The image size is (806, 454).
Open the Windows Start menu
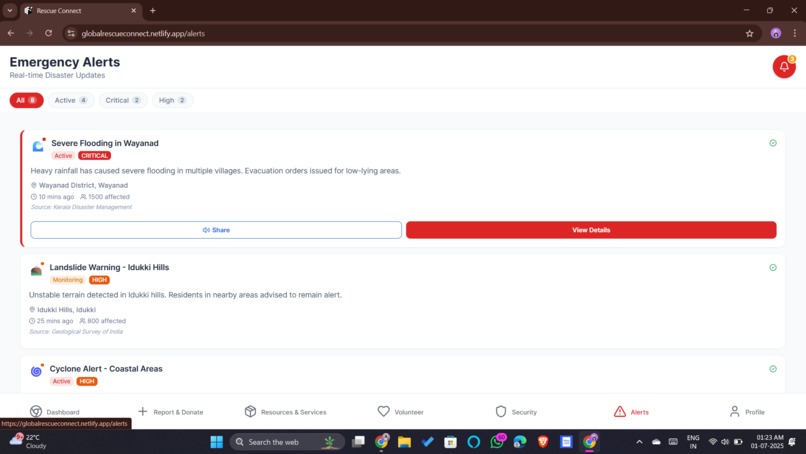point(216,442)
